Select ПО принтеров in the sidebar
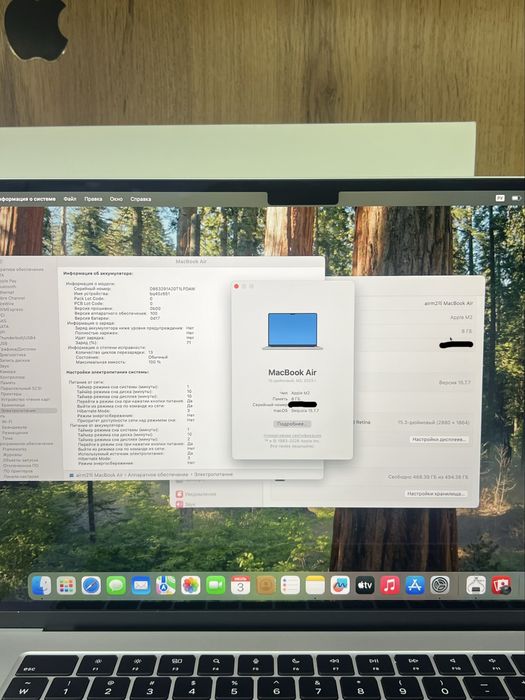The width and height of the screenshot is (525, 700). pyautogui.click(x=18, y=471)
